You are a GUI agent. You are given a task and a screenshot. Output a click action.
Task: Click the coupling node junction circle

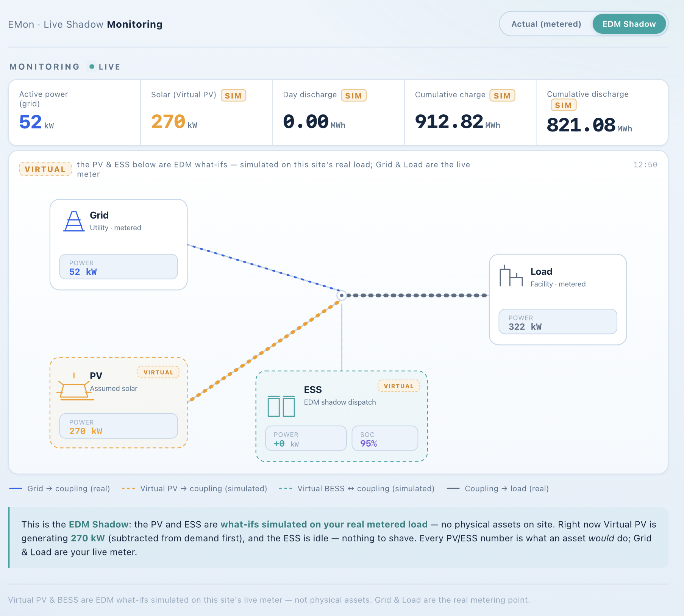coord(342,295)
